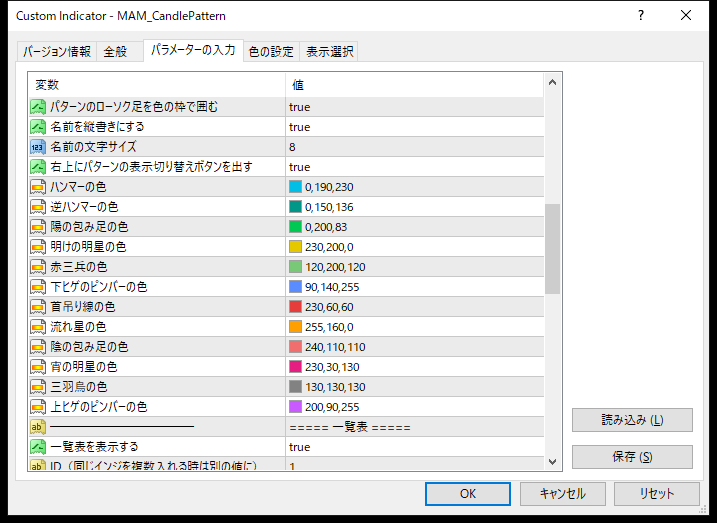This screenshot has height=523, width=717.
Task: Click the icon beside 右上にパターンの表示切り替えボタンを出す
Action: coord(38,167)
